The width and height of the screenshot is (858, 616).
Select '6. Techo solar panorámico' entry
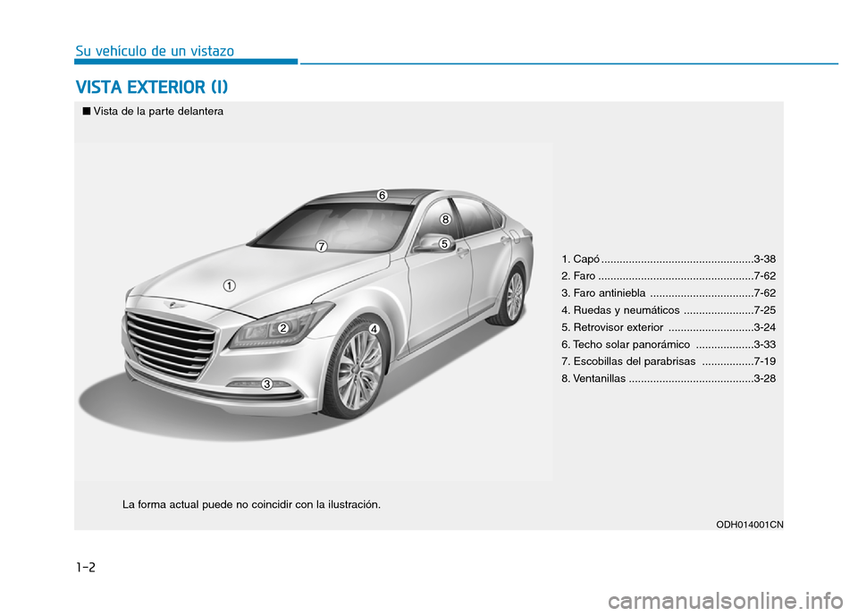[669, 344]
